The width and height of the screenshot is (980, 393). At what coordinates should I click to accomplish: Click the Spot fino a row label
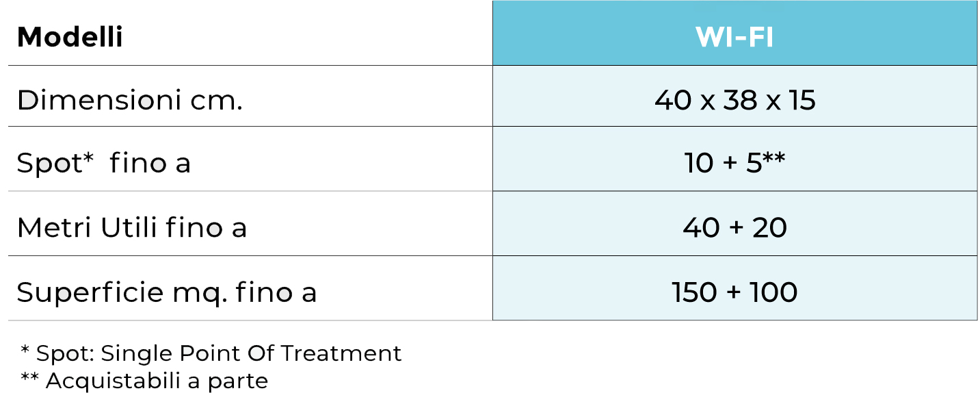103,164
